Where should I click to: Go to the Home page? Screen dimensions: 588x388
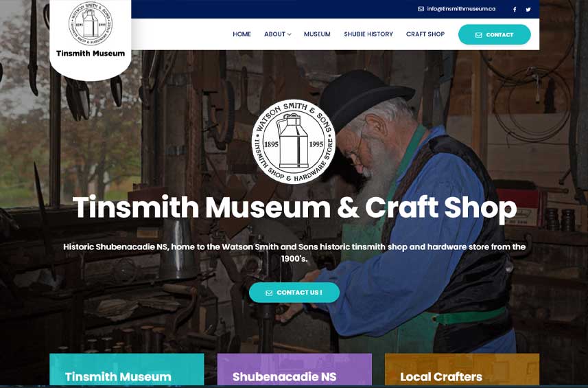click(x=242, y=34)
